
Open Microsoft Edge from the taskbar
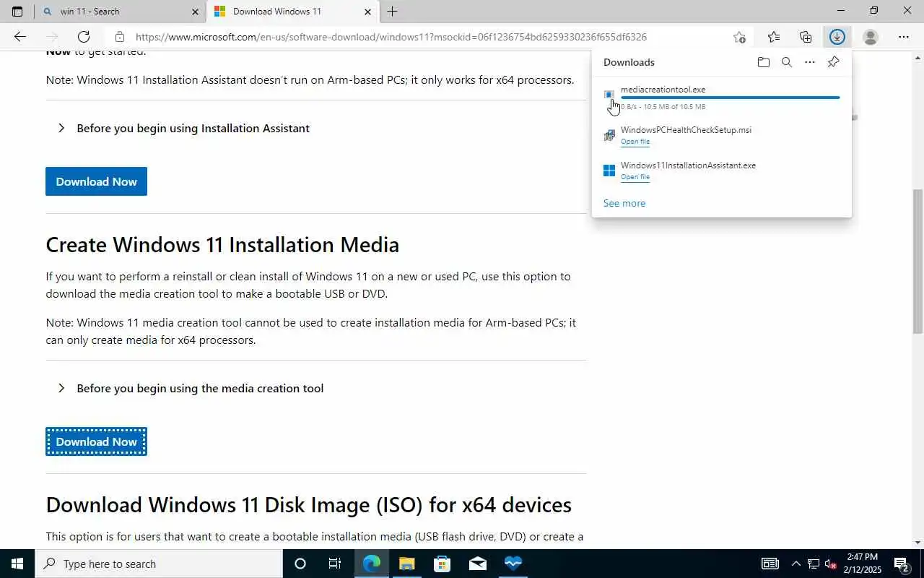pyautogui.click(x=371, y=564)
